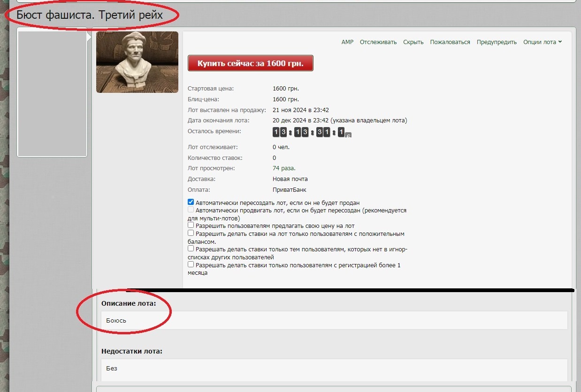Click the 'Предупредить' link
The width and height of the screenshot is (581, 392).
[x=497, y=42]
